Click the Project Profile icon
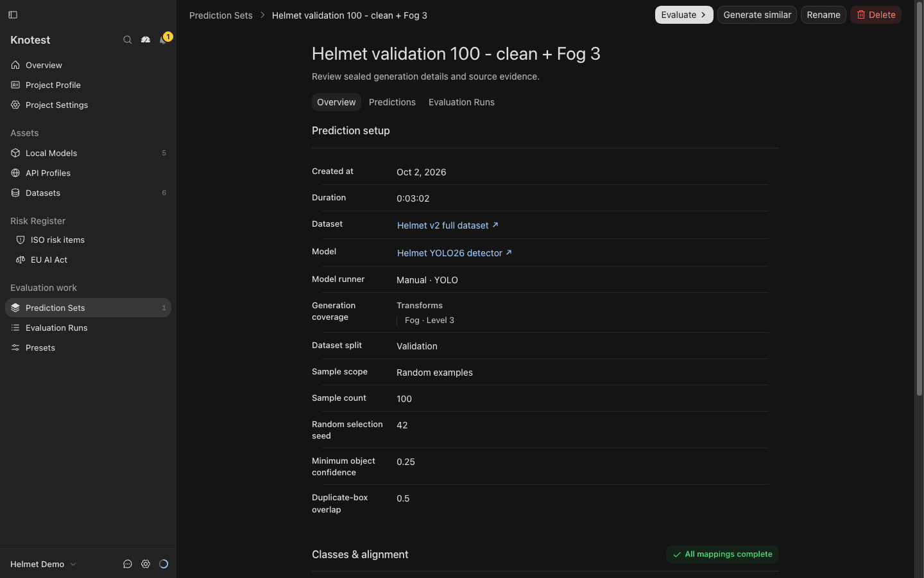 point(15,85)
